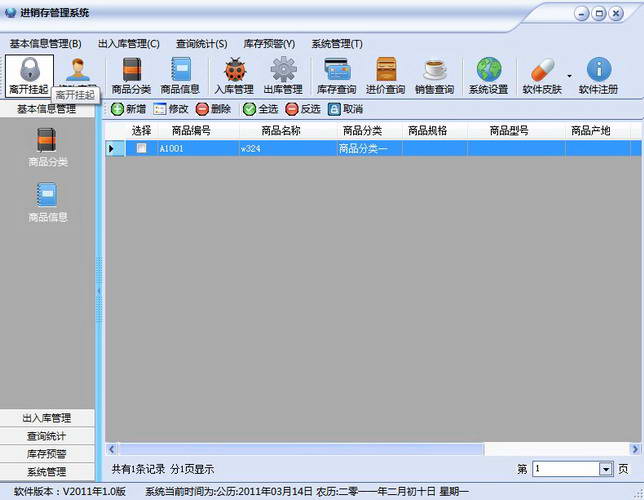Open 商品信息 from the top toolbar

click(180, 76)
